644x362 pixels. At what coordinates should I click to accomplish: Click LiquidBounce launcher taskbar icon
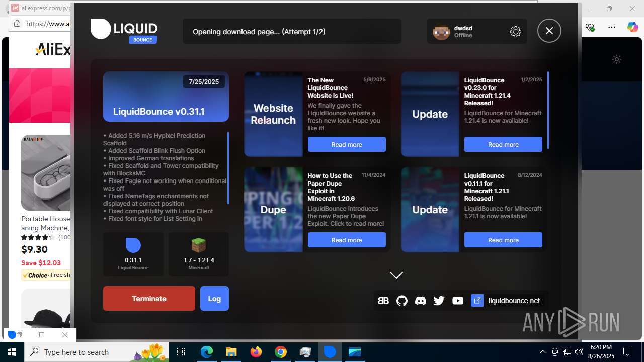[x=330, y=352]
